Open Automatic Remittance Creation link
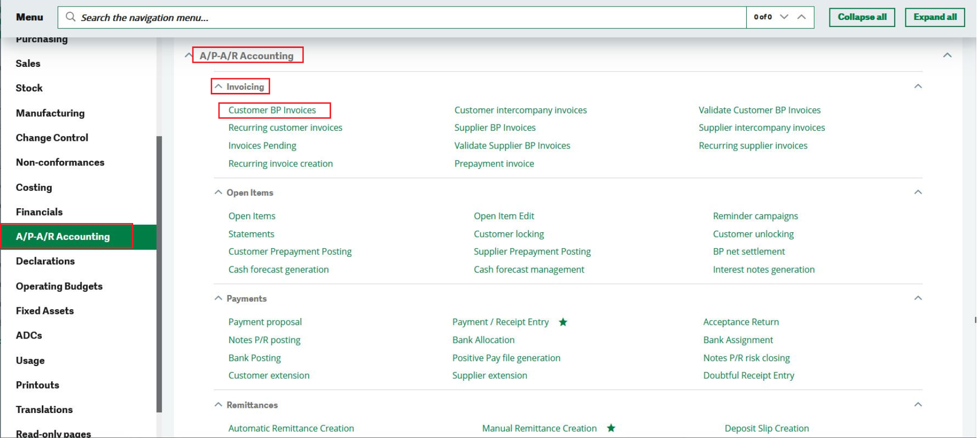The width and height of the screenshot is (980, 438). click(291, 428)
